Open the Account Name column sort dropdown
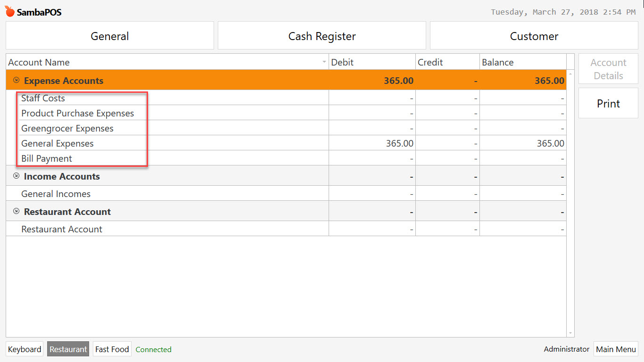Image resolution: width=644 pixels, height=362 pixels. tap(324, 62)
